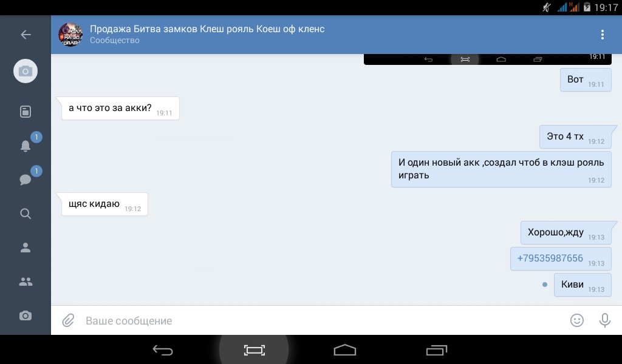Open the messages icon with badge
The image size is (622, 364).
pos(26,180)
